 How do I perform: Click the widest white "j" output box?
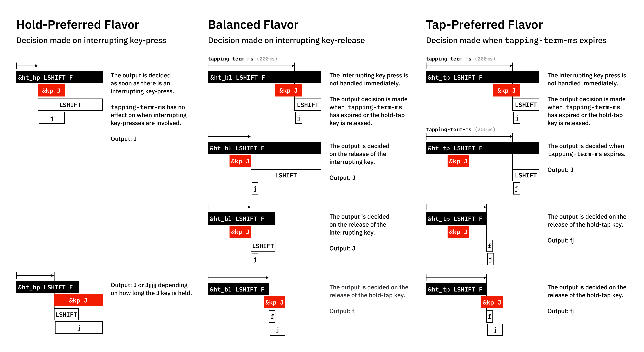[x=79, y=328]
